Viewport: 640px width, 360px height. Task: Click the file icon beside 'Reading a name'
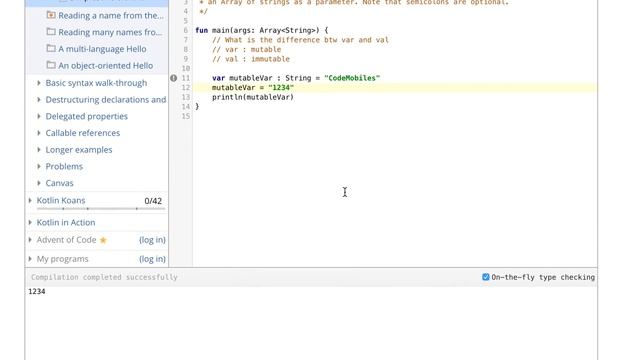tap(51, 15)
